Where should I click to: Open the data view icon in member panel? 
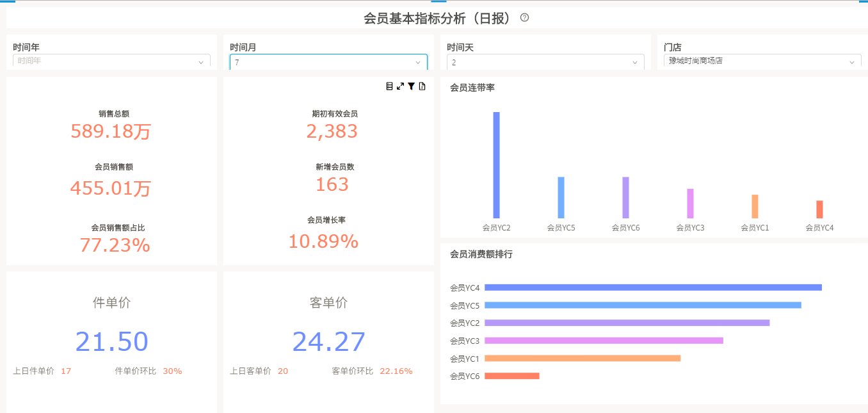389,86
